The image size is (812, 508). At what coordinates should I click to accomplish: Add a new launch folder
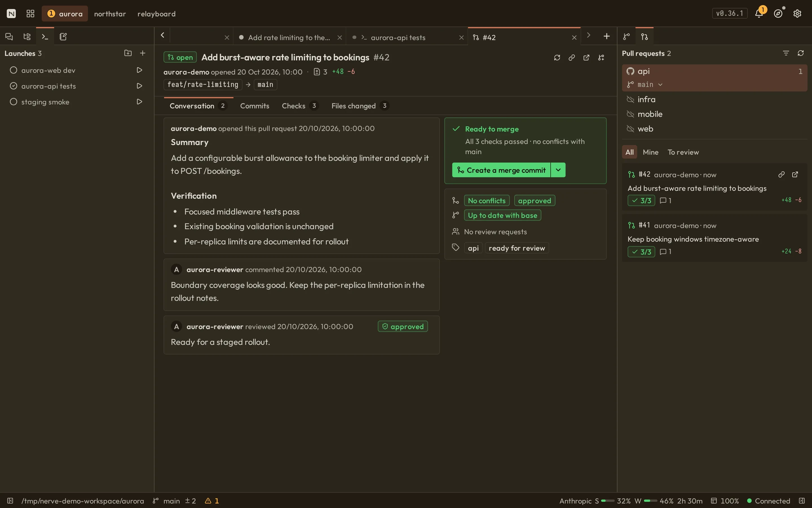(x=128, y=53)
